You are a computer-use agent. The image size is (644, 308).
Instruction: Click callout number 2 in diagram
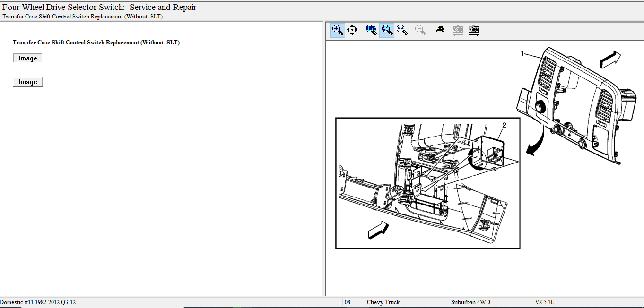(504, 125)
